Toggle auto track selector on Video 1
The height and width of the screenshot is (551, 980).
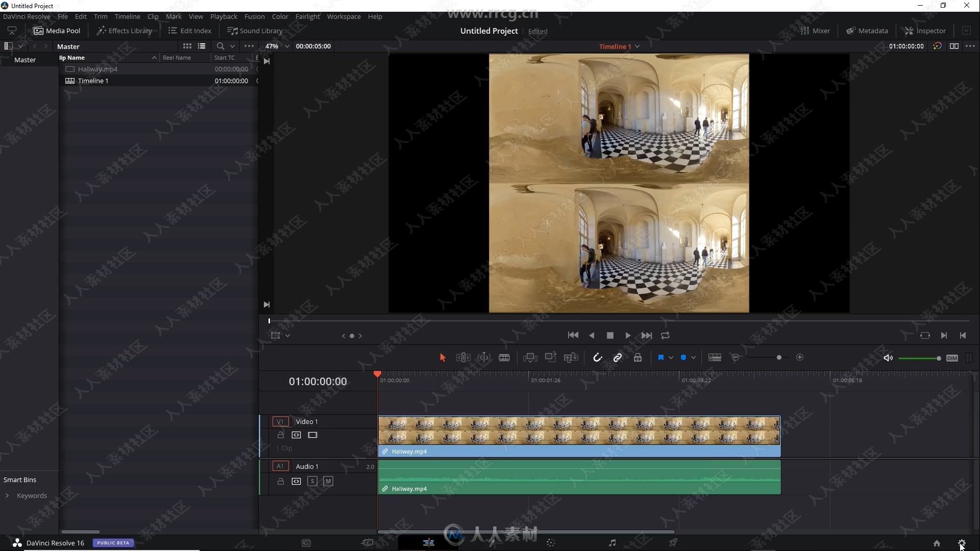pyautogui.click(x=296, y=435)
